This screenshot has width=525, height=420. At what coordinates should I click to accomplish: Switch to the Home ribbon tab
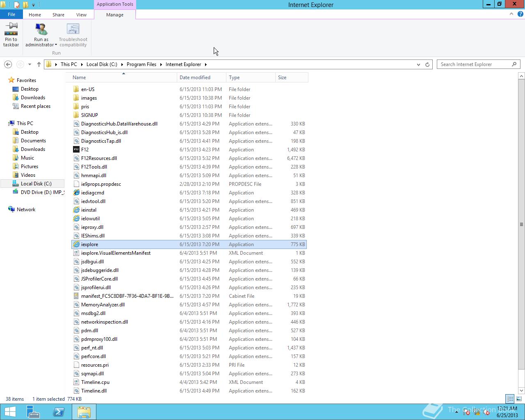pos(35,15)
